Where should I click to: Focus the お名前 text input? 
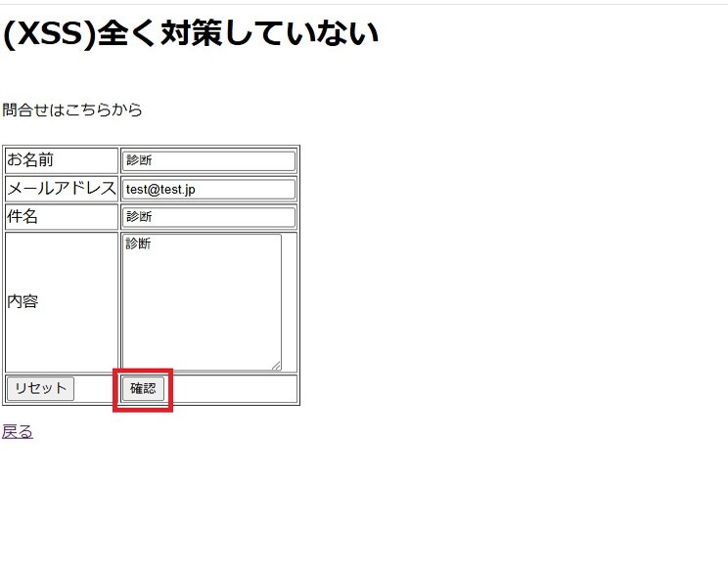207,160
